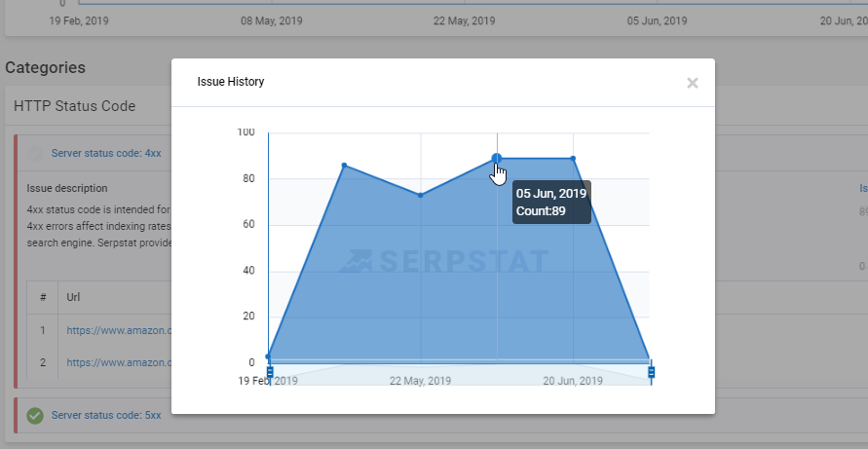Close the Issue History dialog

692,83
